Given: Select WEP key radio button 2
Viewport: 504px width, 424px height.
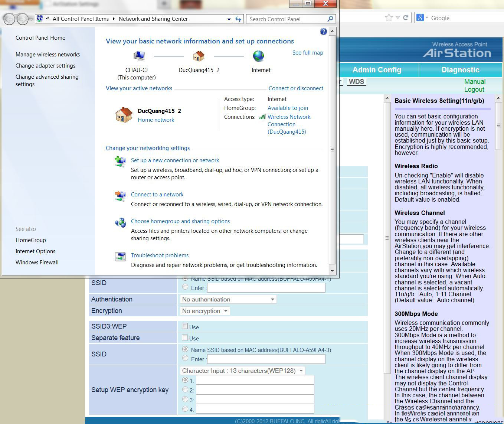Looking at the screenshot, I should (x=185, y=389).
